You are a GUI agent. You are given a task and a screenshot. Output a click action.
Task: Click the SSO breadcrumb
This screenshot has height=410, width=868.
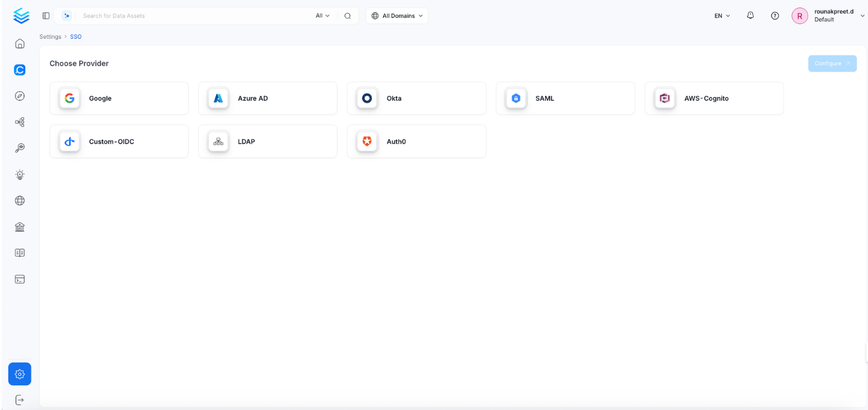click(75, 37)
